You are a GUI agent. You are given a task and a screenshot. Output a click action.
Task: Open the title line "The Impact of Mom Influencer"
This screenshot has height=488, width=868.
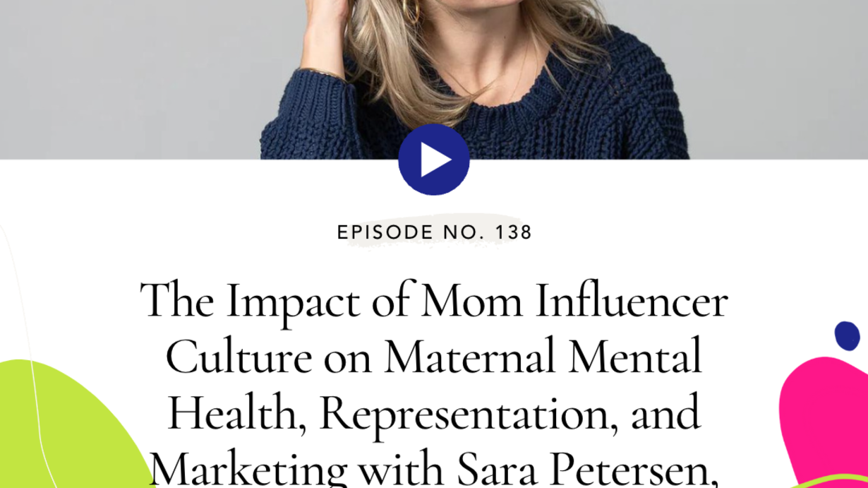point(434,302)
